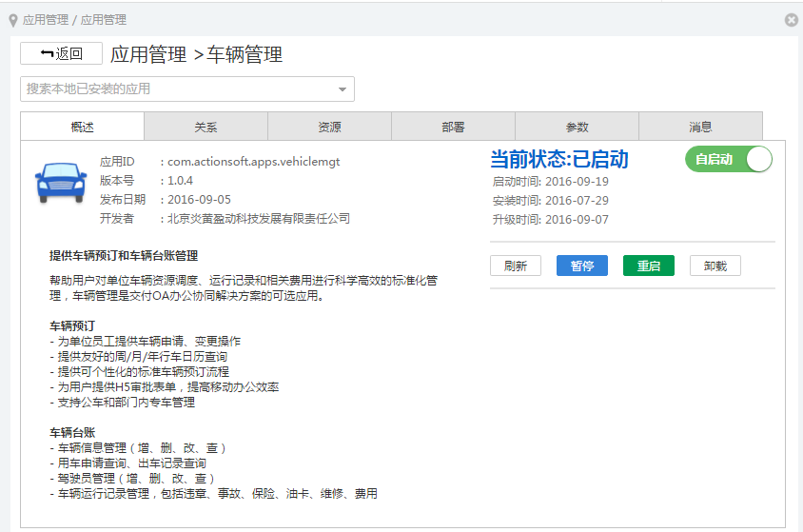Click the 车辆台账 section heading
The width and height of the screenshot is (803, 532).
point(72,433)
